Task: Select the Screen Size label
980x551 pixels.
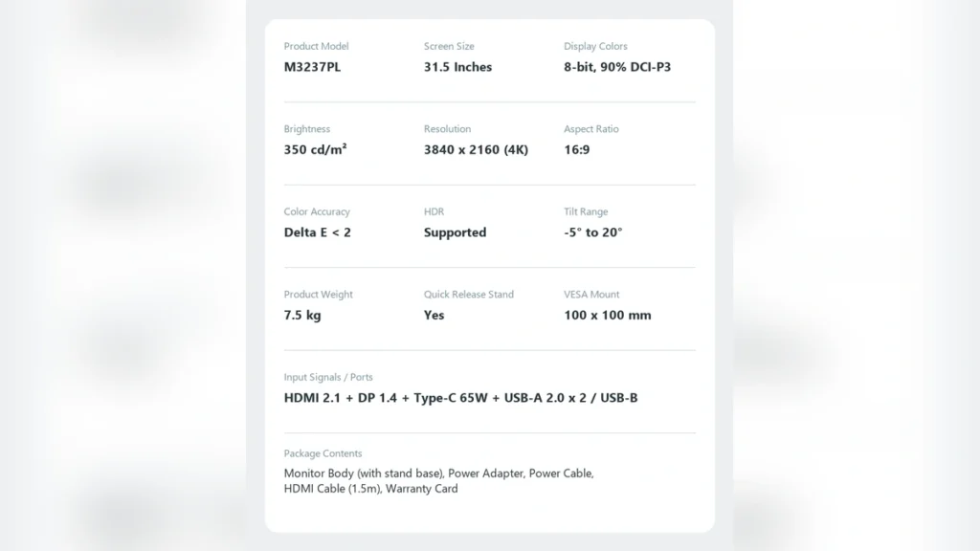Action: (x=449, y=46)
